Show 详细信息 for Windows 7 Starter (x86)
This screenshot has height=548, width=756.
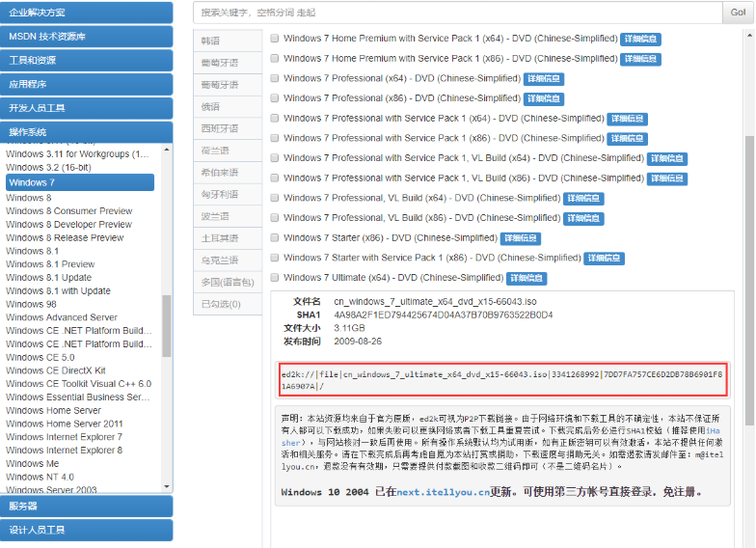tap(520, 238)
